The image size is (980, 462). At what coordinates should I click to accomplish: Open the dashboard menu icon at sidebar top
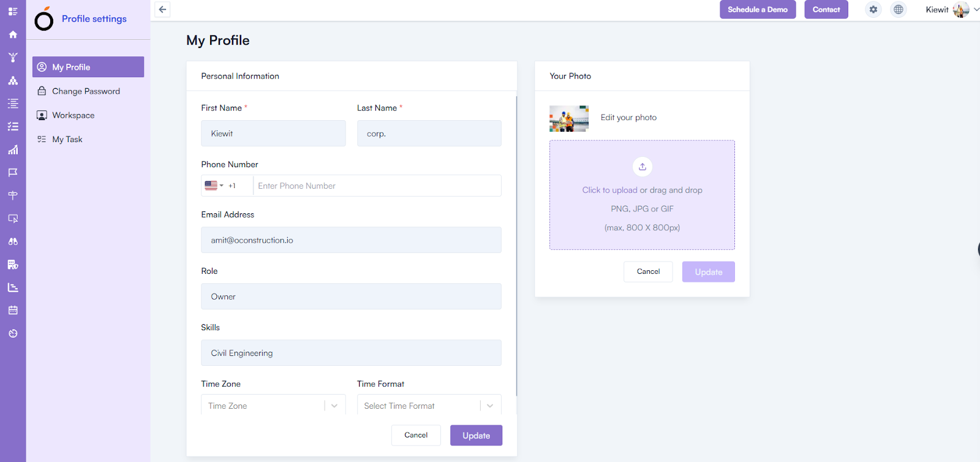click(x=13, y=12)
